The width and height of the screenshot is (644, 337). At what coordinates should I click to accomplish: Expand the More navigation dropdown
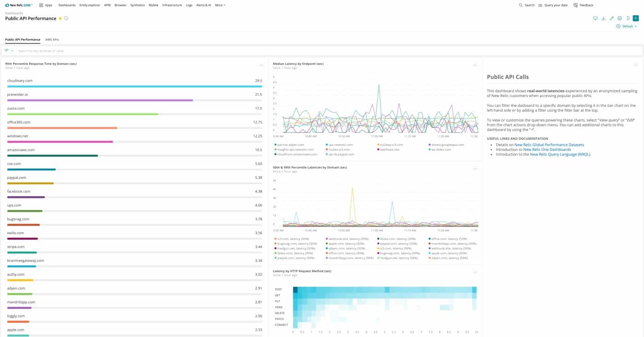coord(220,5)
